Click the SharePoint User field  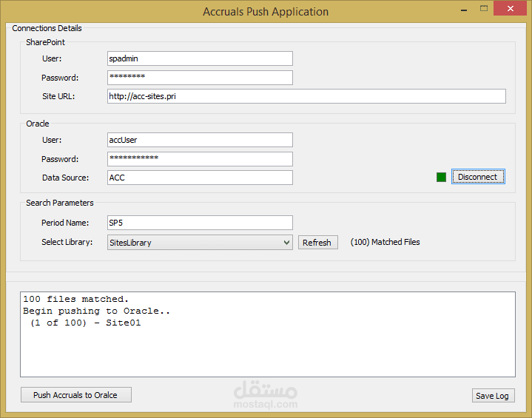tap(200, 58)
